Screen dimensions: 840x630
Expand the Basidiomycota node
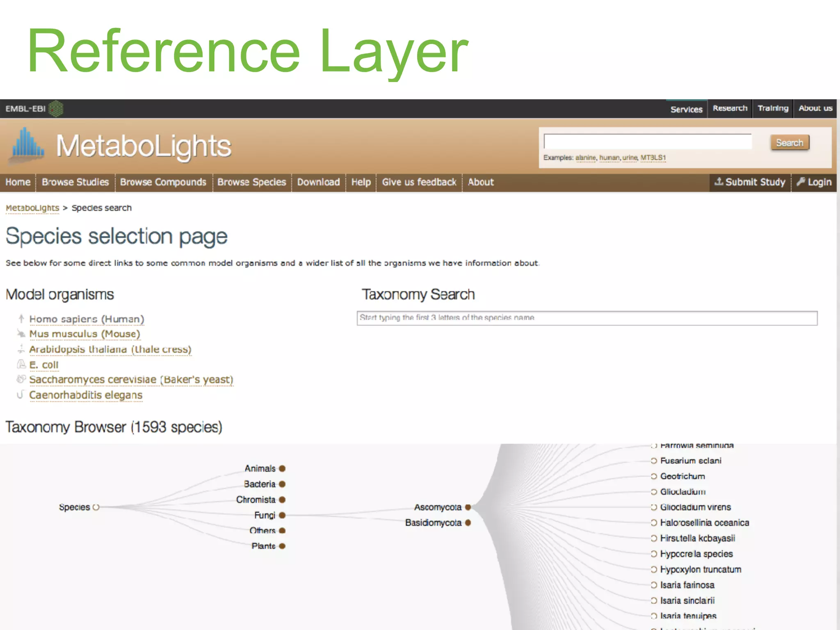tap(468, 523)
